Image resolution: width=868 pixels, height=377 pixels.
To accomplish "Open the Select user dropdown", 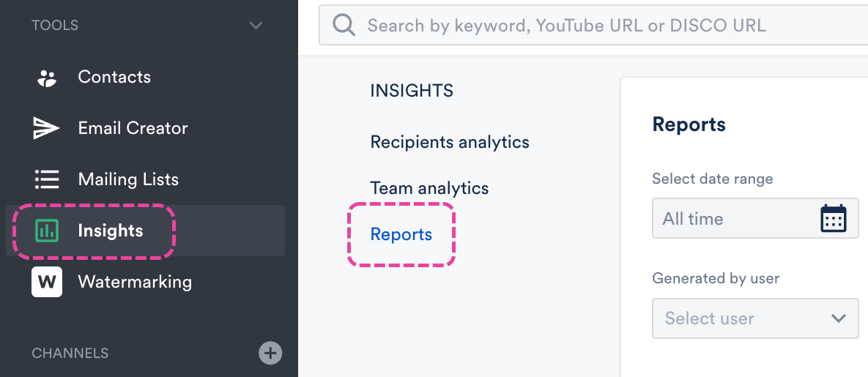I will point(755,318).
